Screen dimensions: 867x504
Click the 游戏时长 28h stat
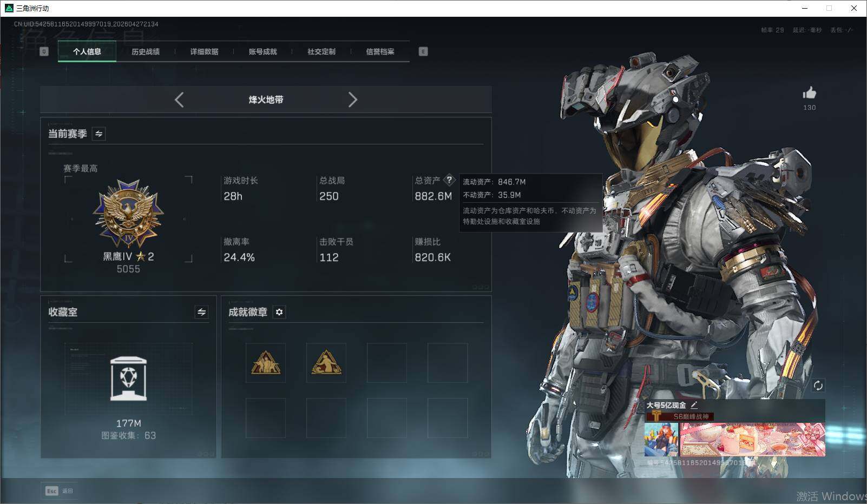[241, 188]
